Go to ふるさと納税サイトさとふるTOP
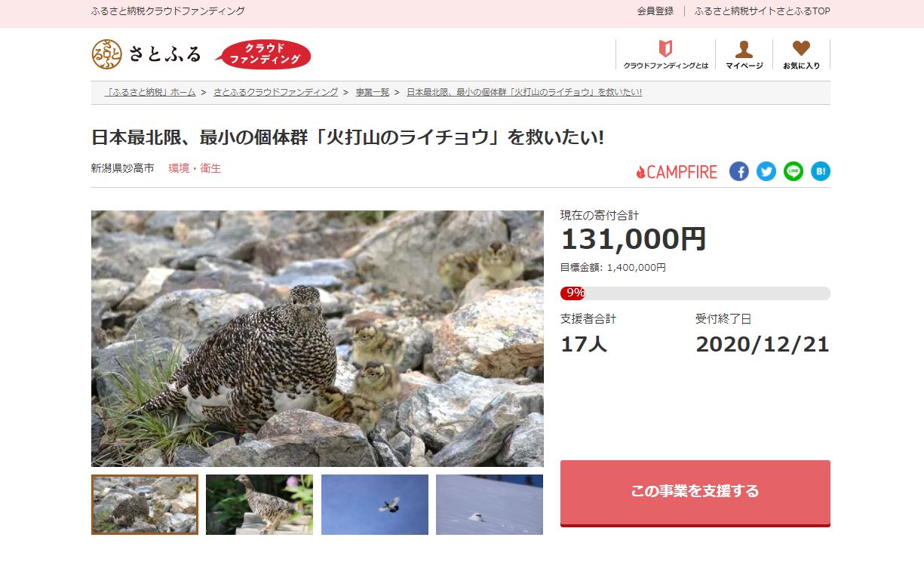924x562 pixels. point(762,11)
